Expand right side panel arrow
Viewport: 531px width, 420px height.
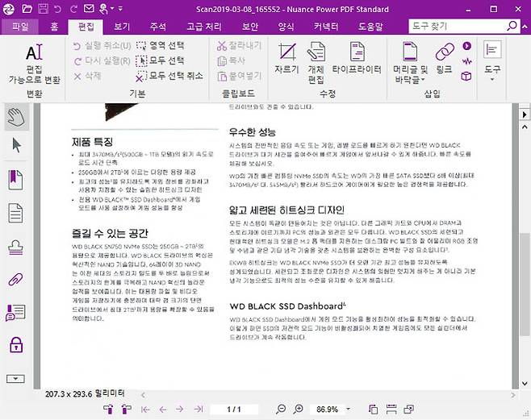click(525, 114)
